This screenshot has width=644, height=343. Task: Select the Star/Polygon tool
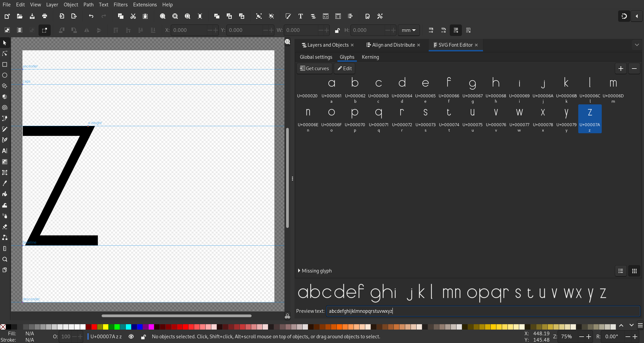click(x=5, y=86)
